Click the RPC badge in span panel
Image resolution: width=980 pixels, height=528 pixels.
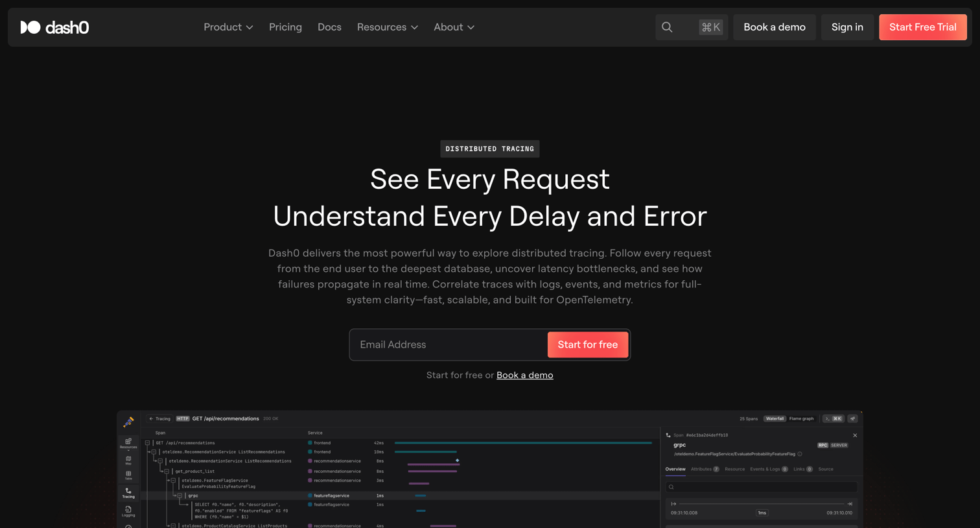click(x=822, y=446)
